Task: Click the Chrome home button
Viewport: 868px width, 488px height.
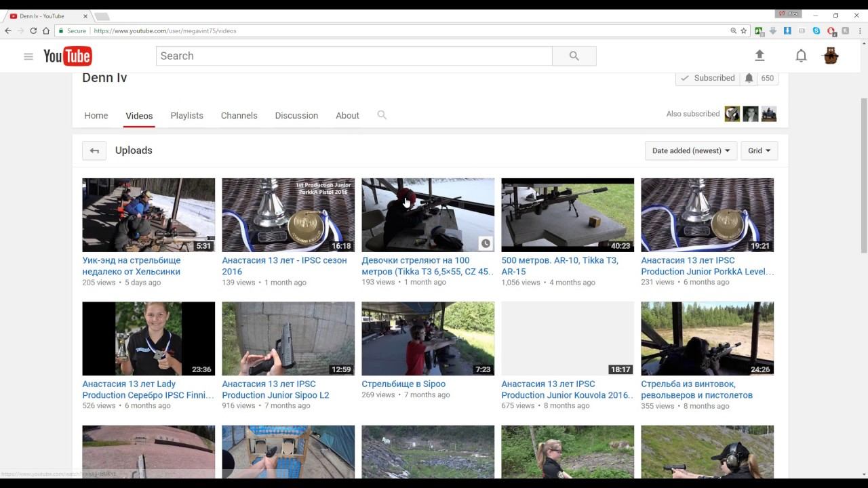Action: tap(46, 30)
